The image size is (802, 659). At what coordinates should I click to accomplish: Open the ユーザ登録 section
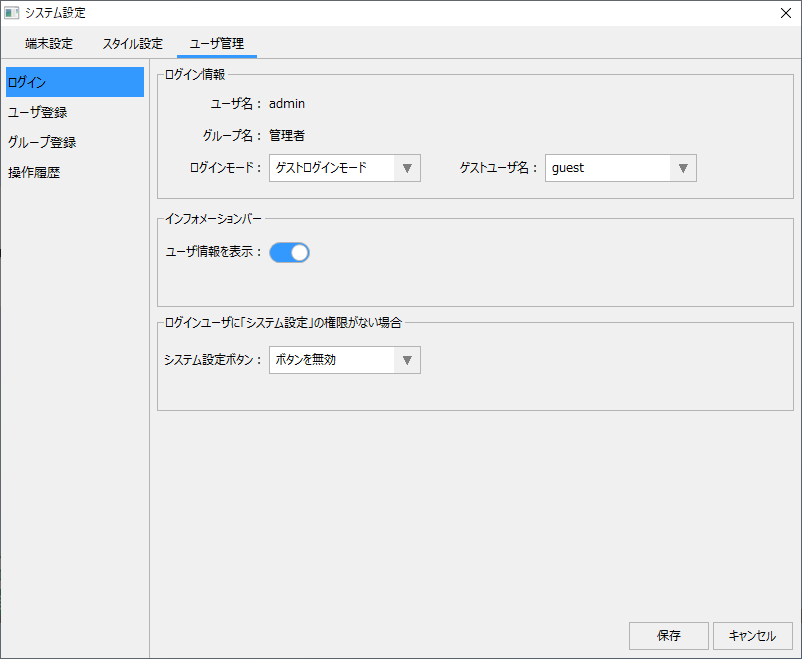[x=38, y=112]
